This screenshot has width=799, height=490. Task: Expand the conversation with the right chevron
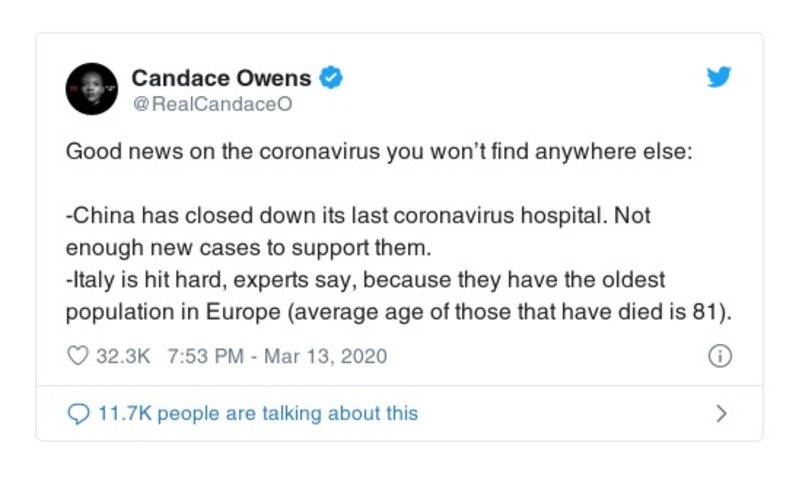[722, 413]
